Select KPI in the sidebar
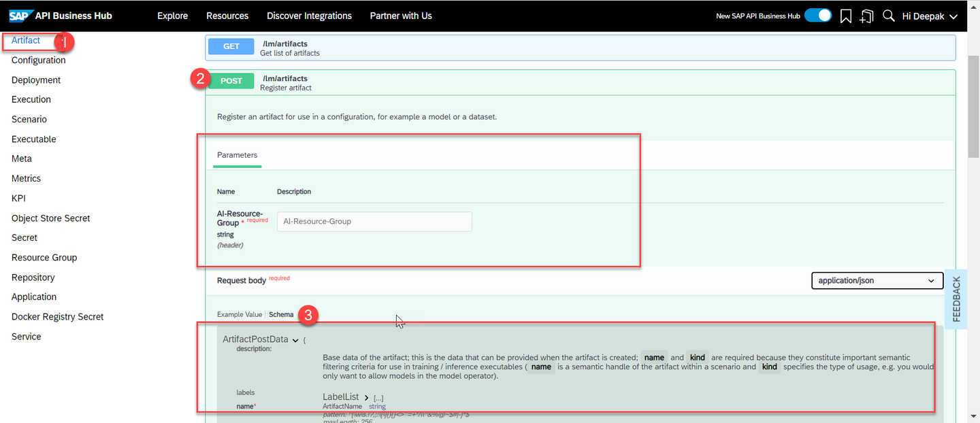Viewport: 980px width, 423px height. 19,198
